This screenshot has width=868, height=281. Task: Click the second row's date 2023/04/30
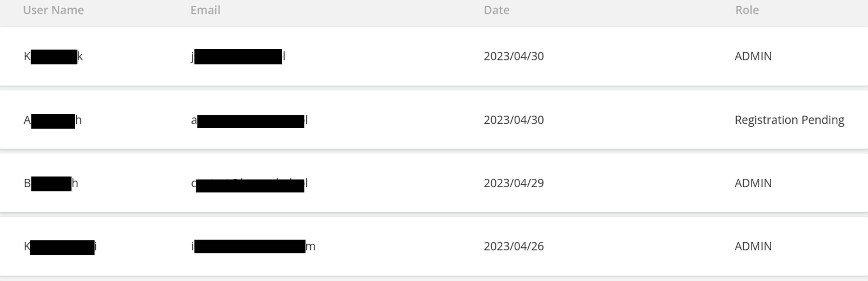point(514,120)
